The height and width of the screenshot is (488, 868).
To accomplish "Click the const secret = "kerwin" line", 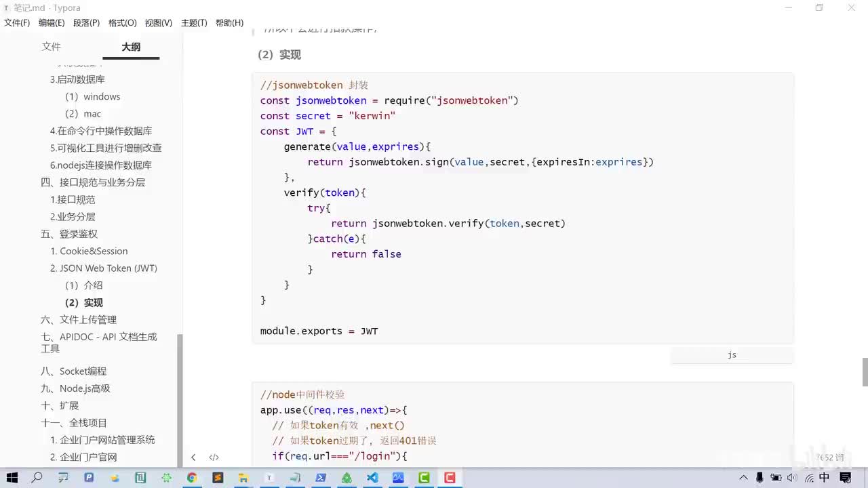I will pyautogui.click(x=328, y=116).
